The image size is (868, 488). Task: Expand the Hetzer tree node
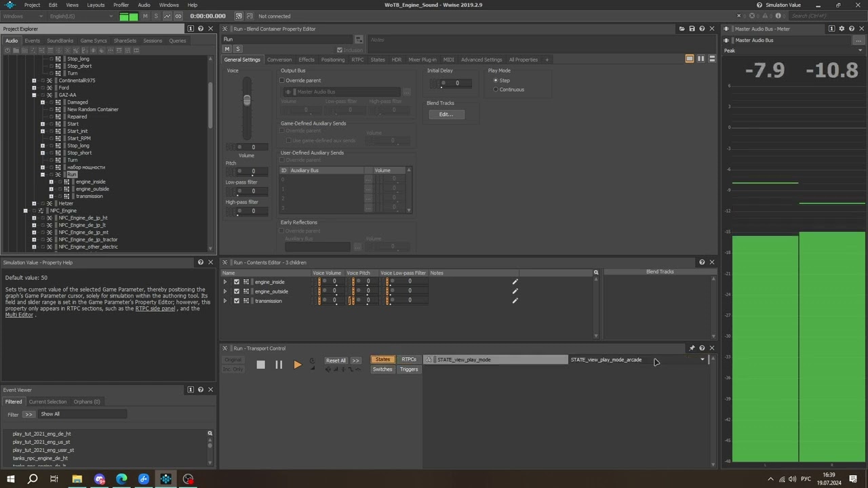pos(34,203)
